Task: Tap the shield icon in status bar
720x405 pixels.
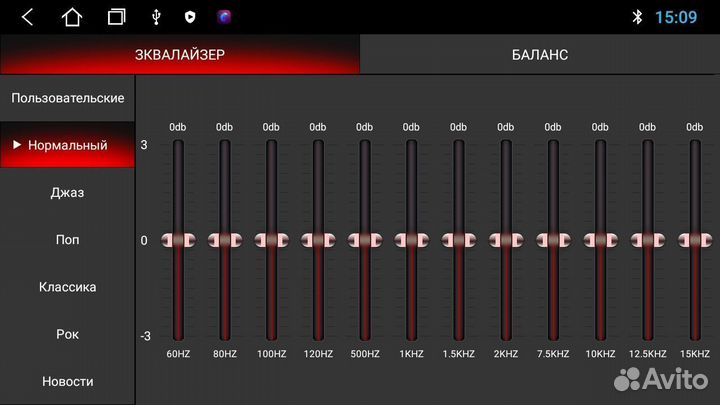Action: pyautogui.click(x=190, y=17)
